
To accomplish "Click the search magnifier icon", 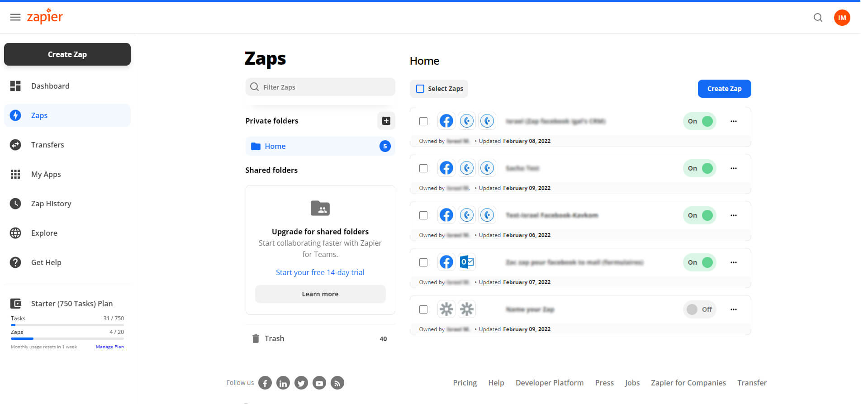I will click(818, 18).
